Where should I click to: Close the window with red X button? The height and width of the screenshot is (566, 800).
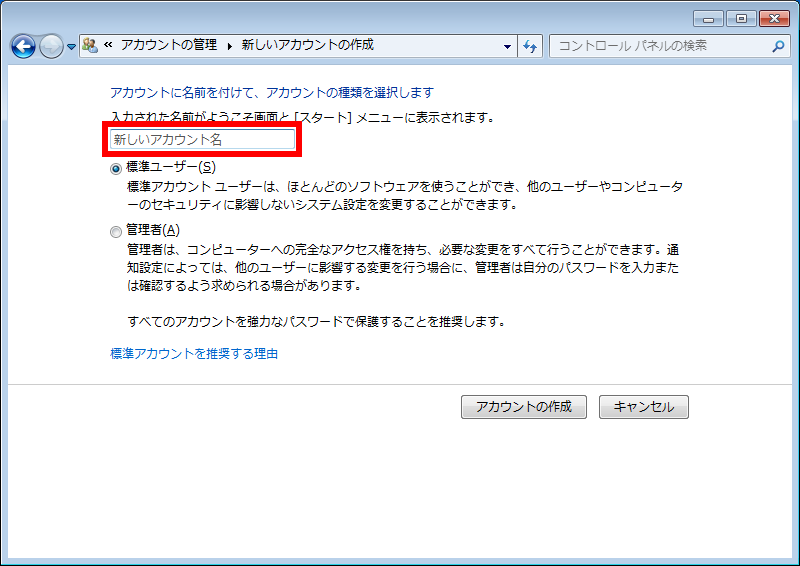pos(773,18)
